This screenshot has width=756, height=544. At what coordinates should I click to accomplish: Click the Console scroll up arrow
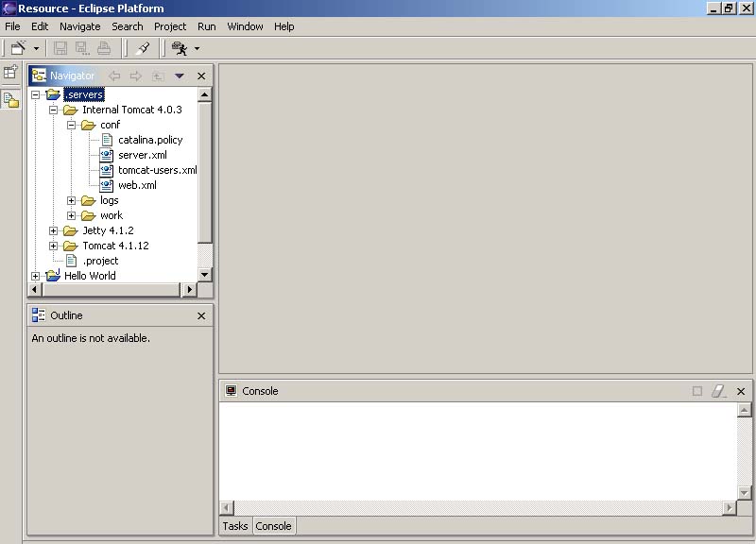click(x=745, y=410)
